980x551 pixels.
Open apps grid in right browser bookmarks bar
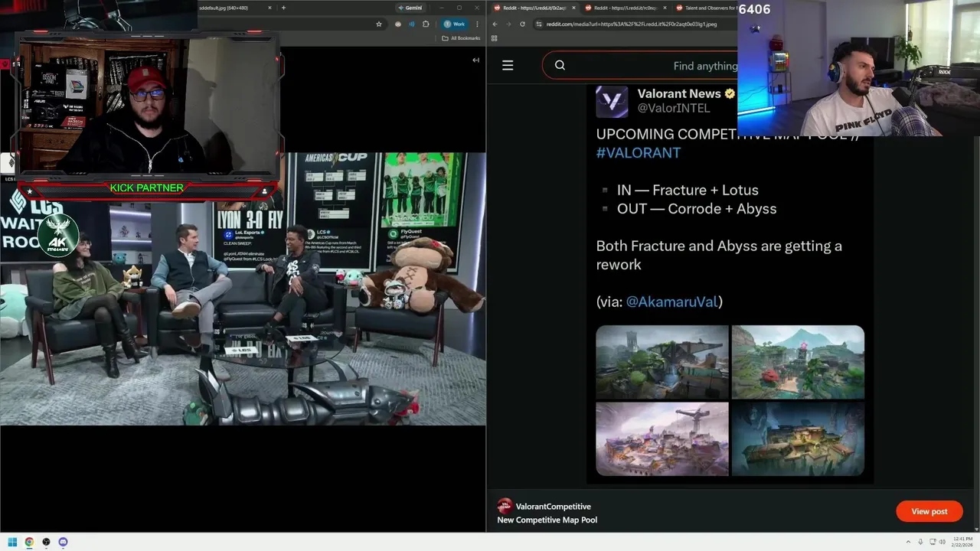coord(495,37)
